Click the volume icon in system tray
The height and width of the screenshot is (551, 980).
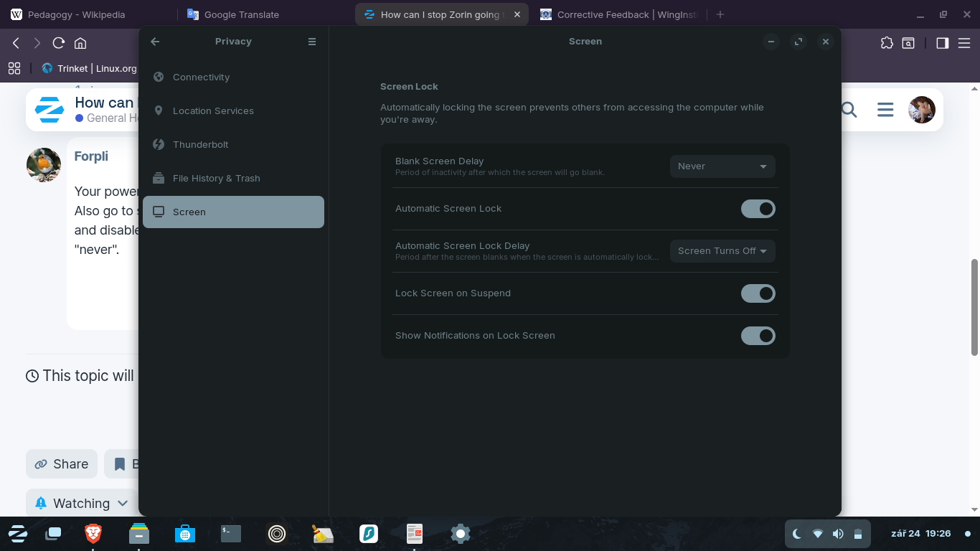click(x=837, y=534)
